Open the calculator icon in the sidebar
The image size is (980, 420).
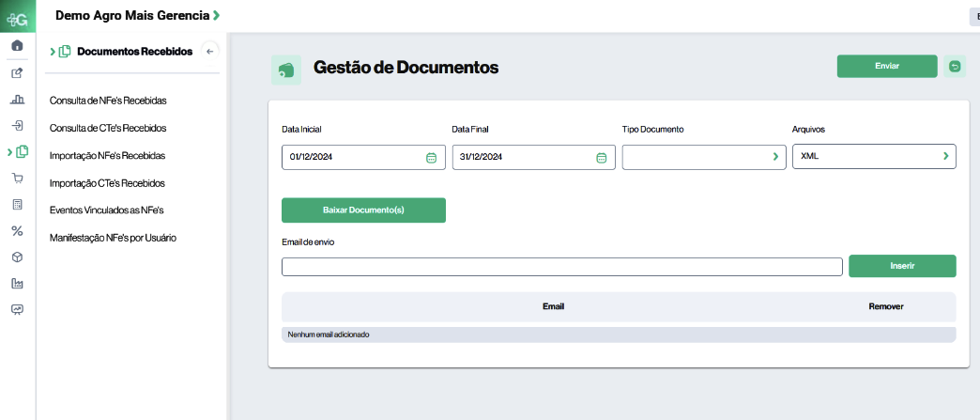click(x=17, y=205)
